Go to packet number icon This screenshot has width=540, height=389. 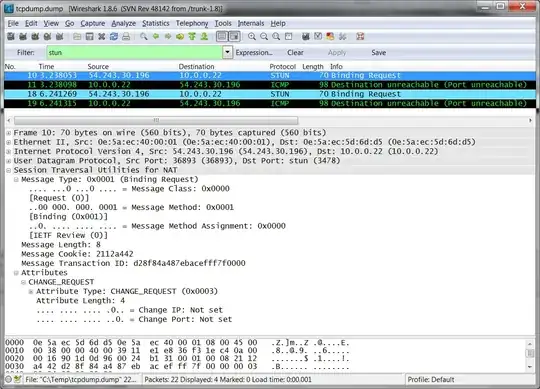coord(180,36)
